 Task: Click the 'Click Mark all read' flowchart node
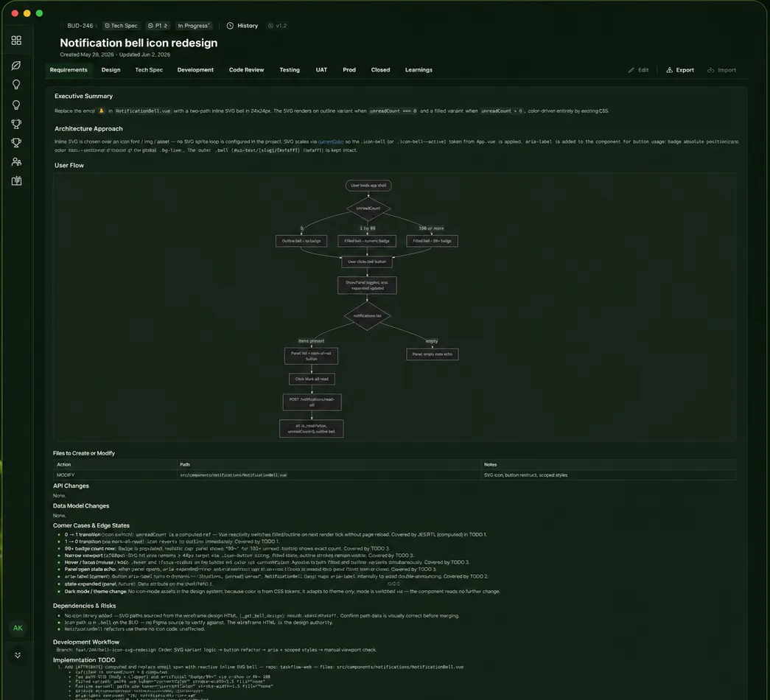point(312,379)
